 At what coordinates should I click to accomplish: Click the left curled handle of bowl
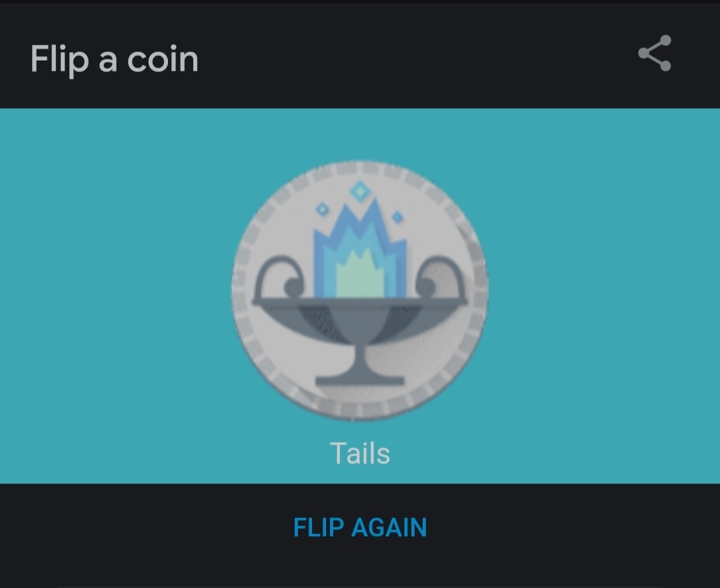coord(278,277)
